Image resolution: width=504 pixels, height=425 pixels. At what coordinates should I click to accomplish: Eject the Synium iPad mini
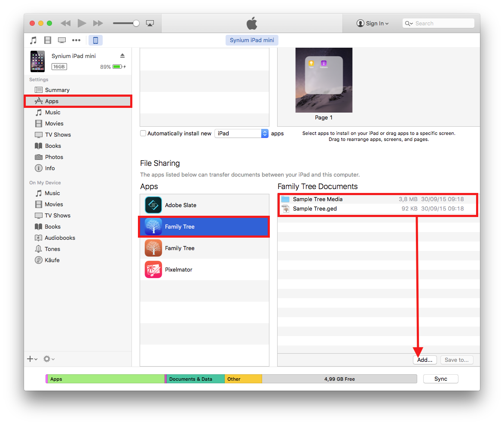click(122, 55)
